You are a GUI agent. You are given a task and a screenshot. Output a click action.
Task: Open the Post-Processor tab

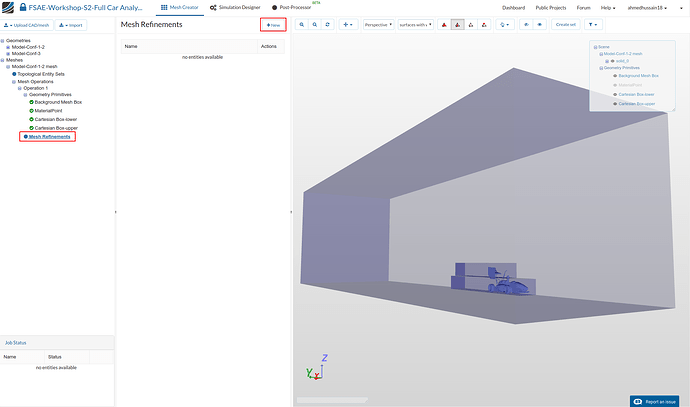tap(293, 8)
